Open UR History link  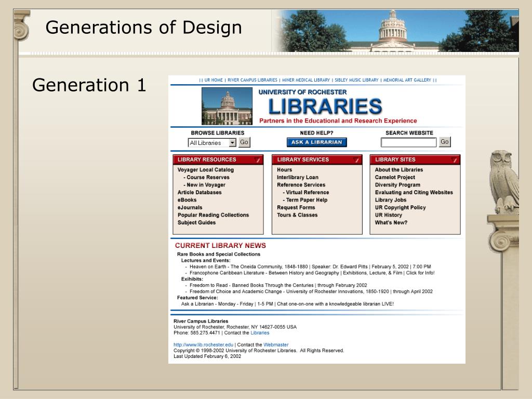click(389, 215)
